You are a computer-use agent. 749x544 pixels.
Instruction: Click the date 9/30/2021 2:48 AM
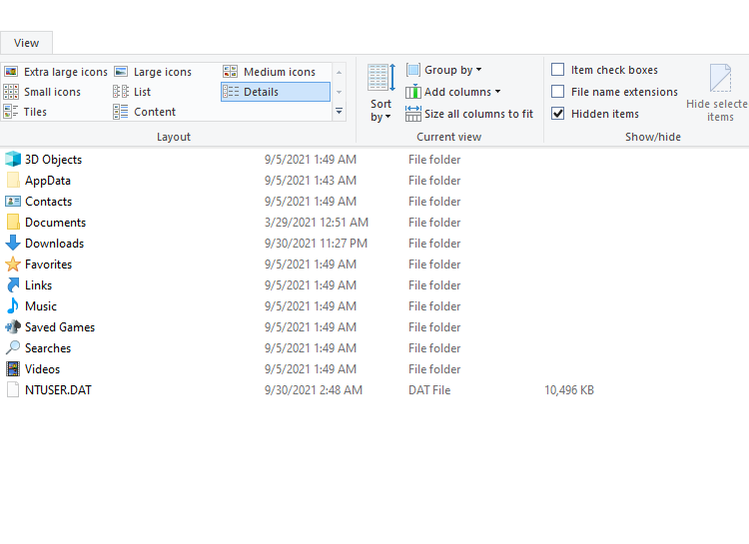(x=313, y=391)
